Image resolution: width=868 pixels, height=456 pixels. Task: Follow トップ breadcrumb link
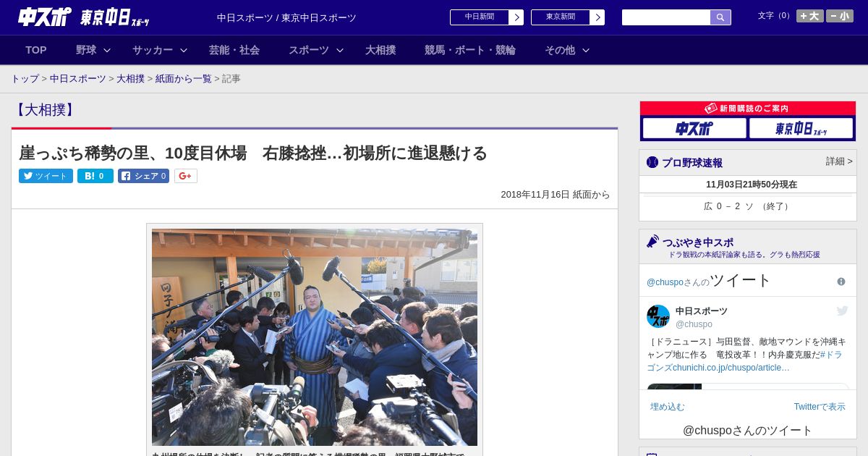25,78
